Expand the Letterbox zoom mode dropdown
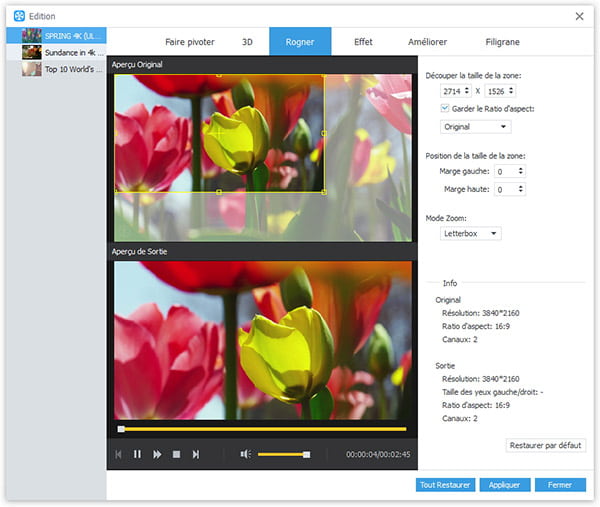Viewport: 600px width, 507px height. click(x=471, y=233)
